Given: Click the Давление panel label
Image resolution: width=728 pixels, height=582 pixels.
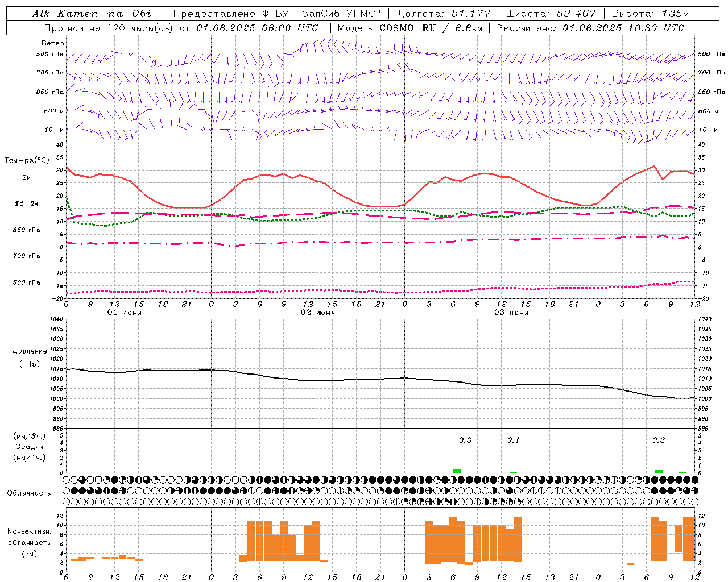Looking at the screenshot, I should tap(30, 351).
